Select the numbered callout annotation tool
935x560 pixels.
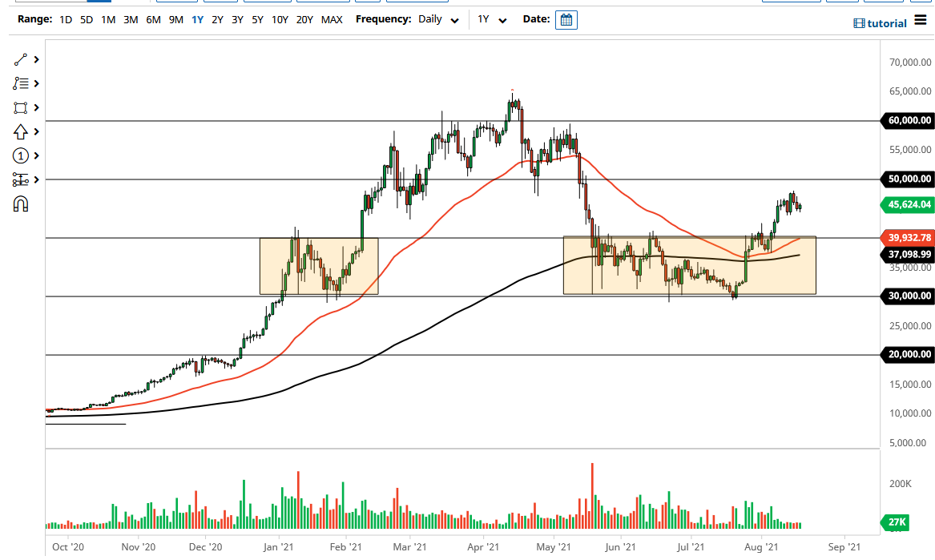pyautogui.click(x=20, y=155)
